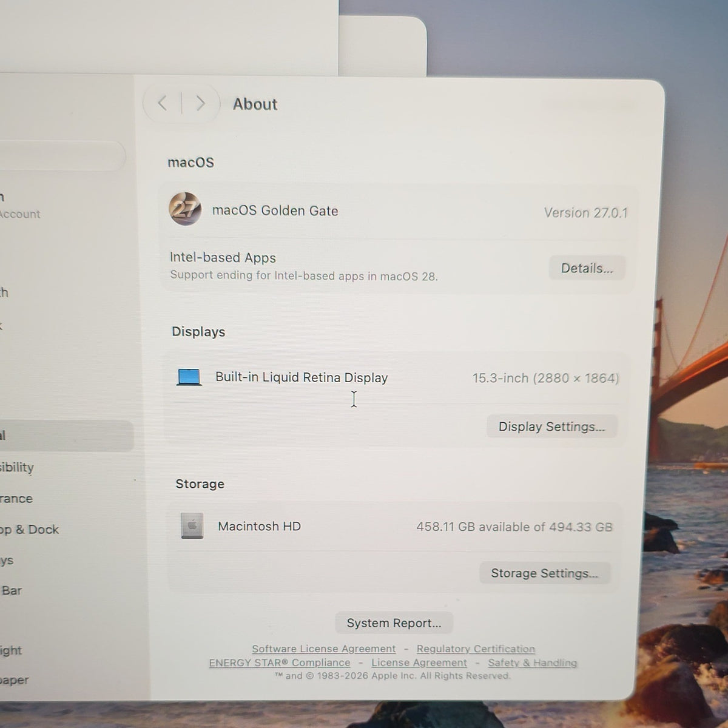This screenshot has width=728, height=728.
Task: Open System Report
Action: click(x=394, y=622)
